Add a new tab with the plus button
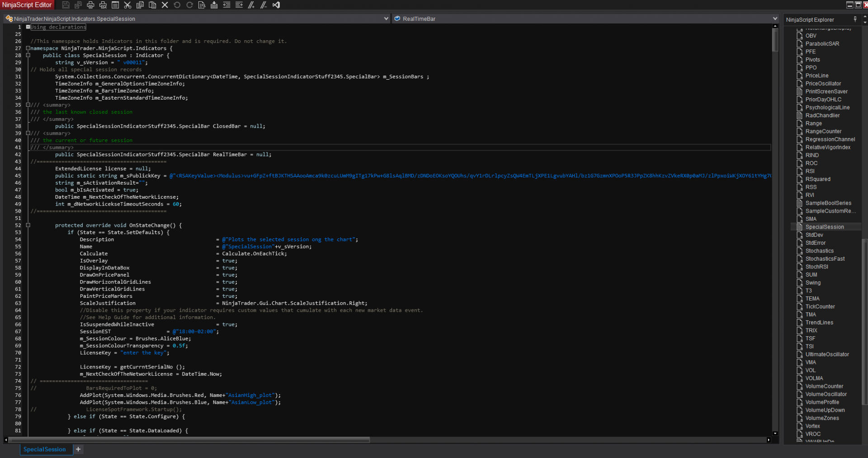Image resolution: width=868 pixels, height=458 pixels. (x=78, y=449)
